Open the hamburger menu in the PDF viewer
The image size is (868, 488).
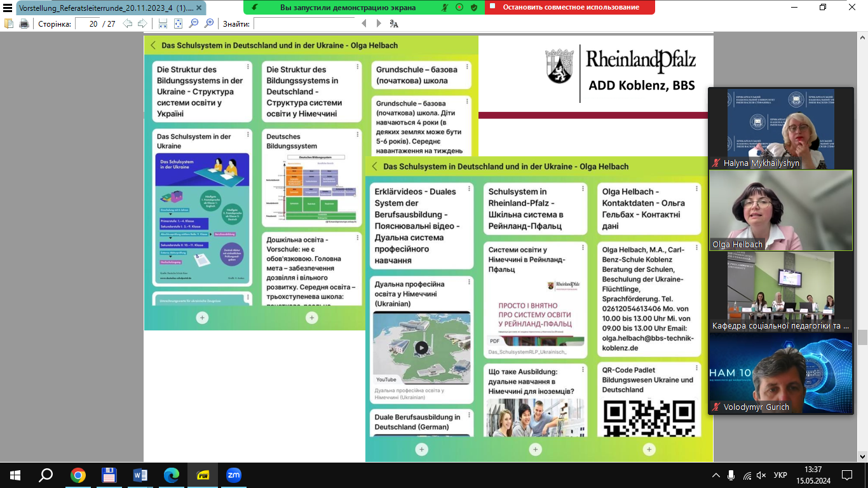tap(8, 8)
